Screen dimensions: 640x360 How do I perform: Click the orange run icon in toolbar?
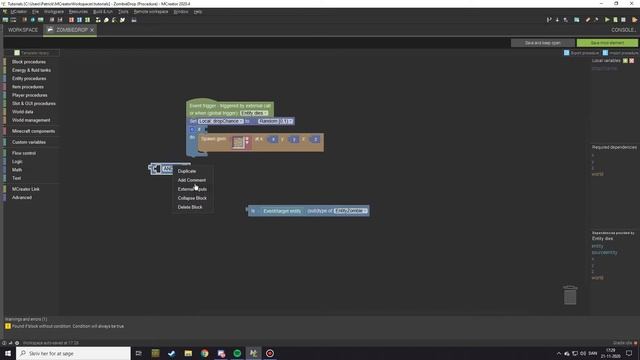tap(634, 20)
